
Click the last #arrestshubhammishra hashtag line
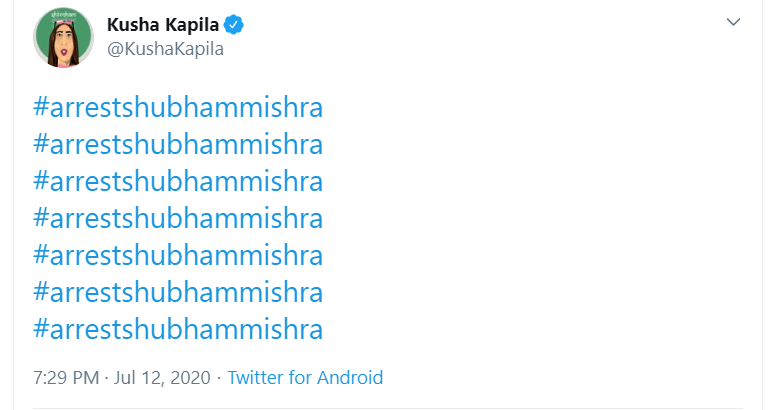point(178,328)
